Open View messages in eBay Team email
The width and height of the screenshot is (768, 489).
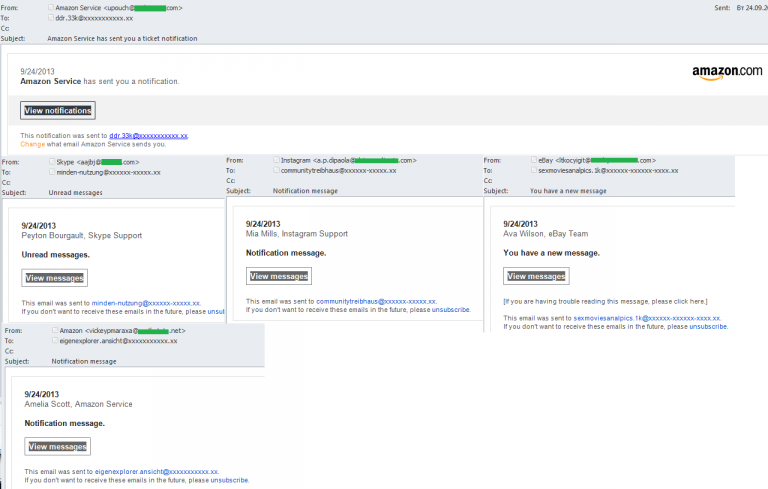[536, 276]
